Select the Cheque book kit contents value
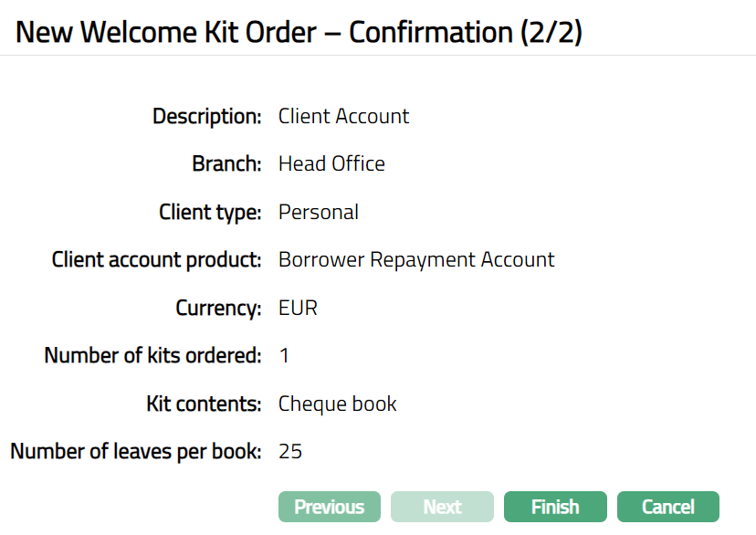Image resolution: width=756 pixels, height=535 pixels. click(337, 404)
